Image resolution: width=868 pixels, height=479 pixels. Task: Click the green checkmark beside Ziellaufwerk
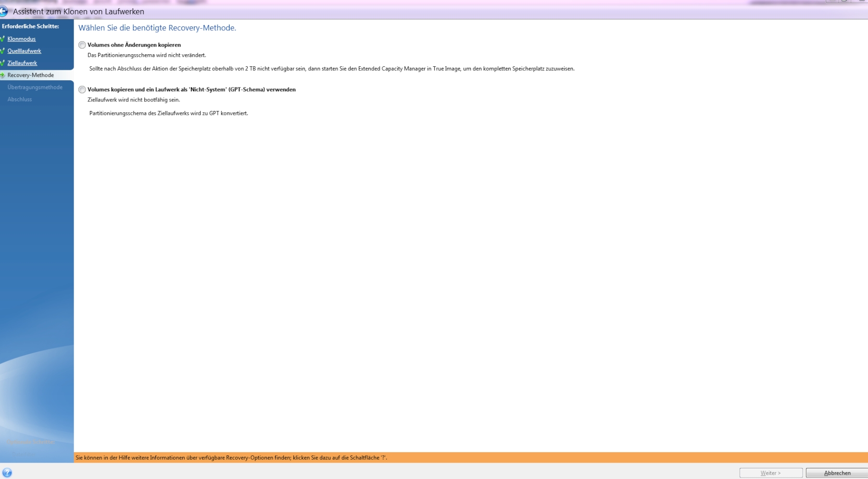[2, 63]
